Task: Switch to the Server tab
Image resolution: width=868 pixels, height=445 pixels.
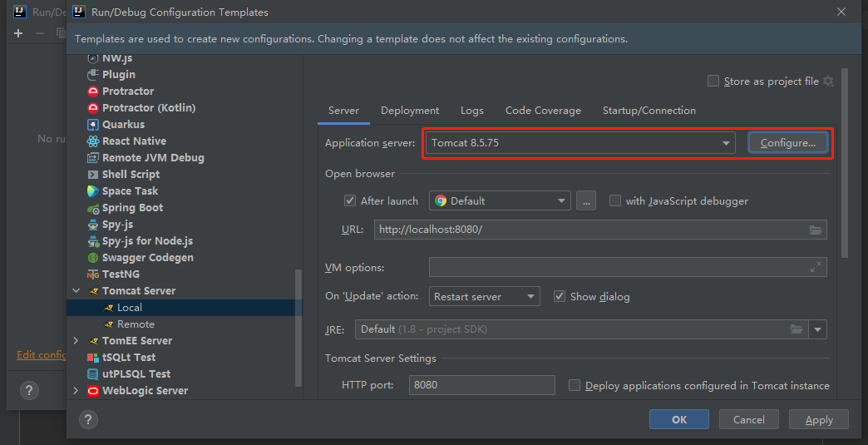Action: pyautogui.click(x=343, y=111)
